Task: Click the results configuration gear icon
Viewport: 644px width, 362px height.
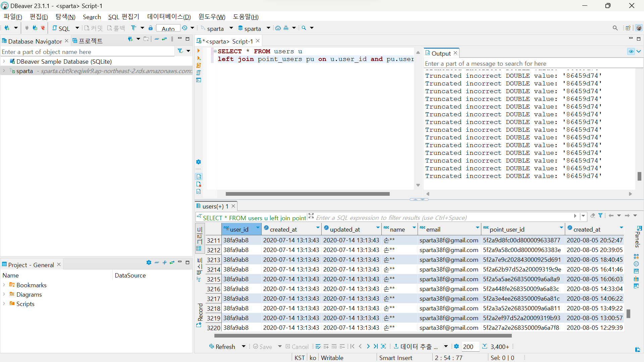Action: 456,347
